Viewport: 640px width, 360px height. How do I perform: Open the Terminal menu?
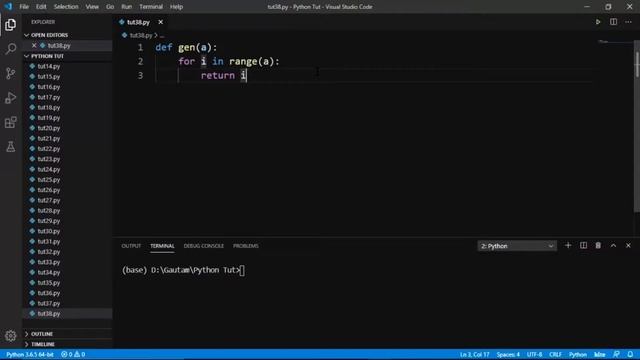(151, 7)
